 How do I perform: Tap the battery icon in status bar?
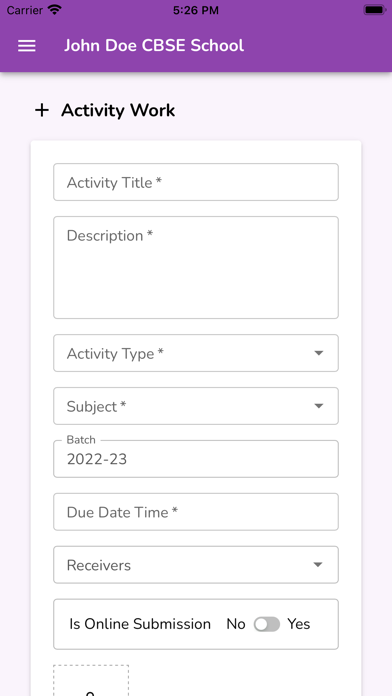(374, 10)
